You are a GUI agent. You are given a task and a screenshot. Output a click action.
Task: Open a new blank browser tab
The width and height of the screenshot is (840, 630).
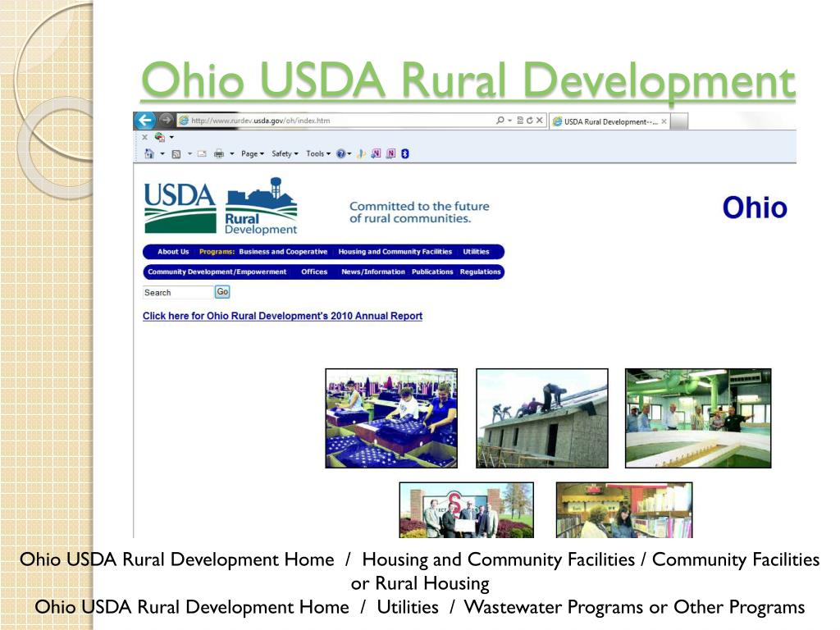click(678, 121)
